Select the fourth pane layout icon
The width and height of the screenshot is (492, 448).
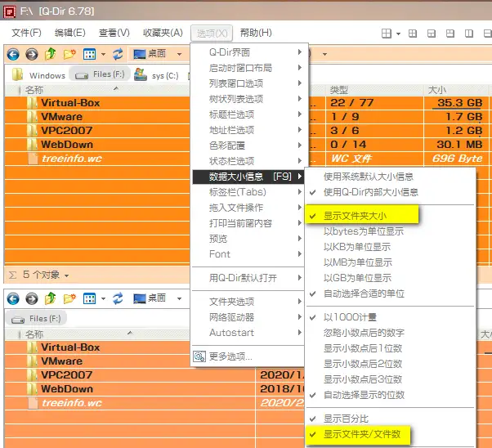[x=450, y=34]
